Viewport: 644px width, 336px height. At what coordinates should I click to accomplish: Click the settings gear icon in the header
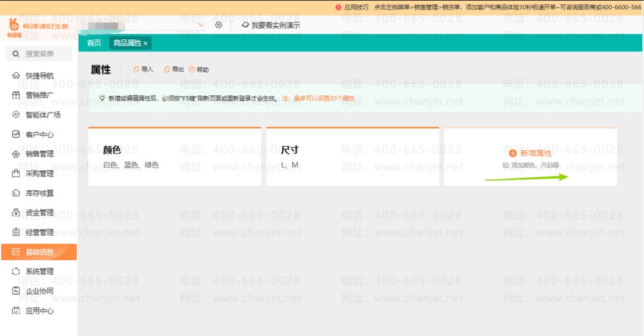pos(218,25)
